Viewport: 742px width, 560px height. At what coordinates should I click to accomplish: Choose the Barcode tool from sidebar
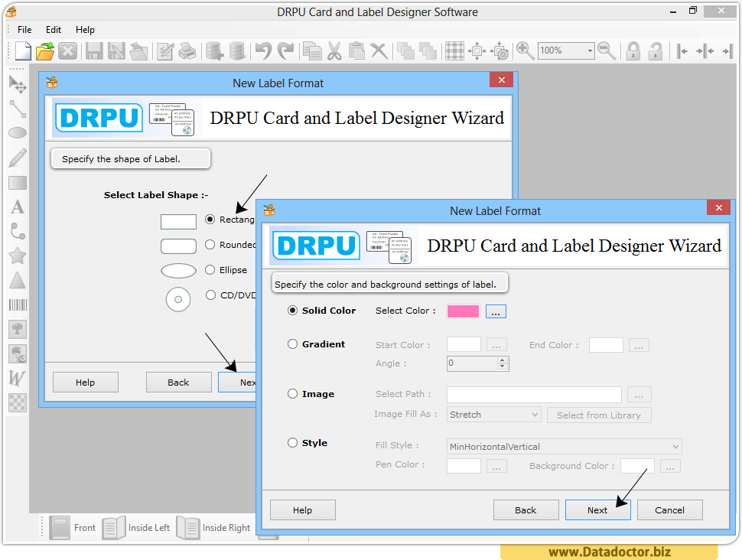click(x=17, y=304)
